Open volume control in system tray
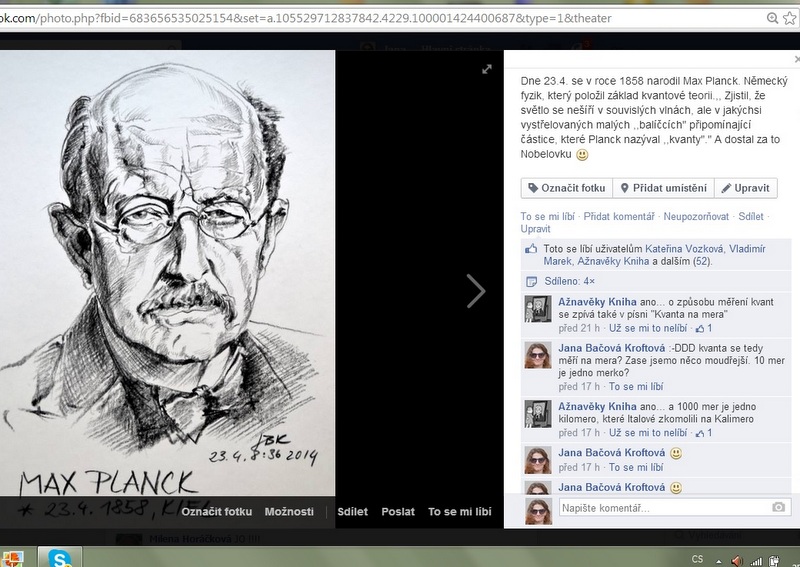Viewport: 800px width, 567px height. pyautogui.click(x=737, y=561)
